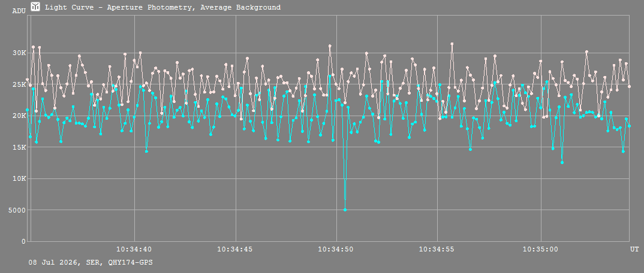Select the 25K axis label
The width and height of the screenshot is (644, 273).
click(20, 84)
